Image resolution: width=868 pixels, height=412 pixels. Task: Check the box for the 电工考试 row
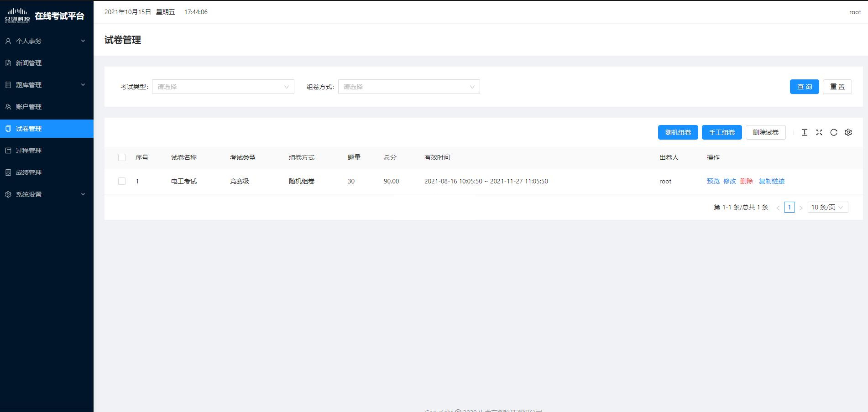point(122,181)
